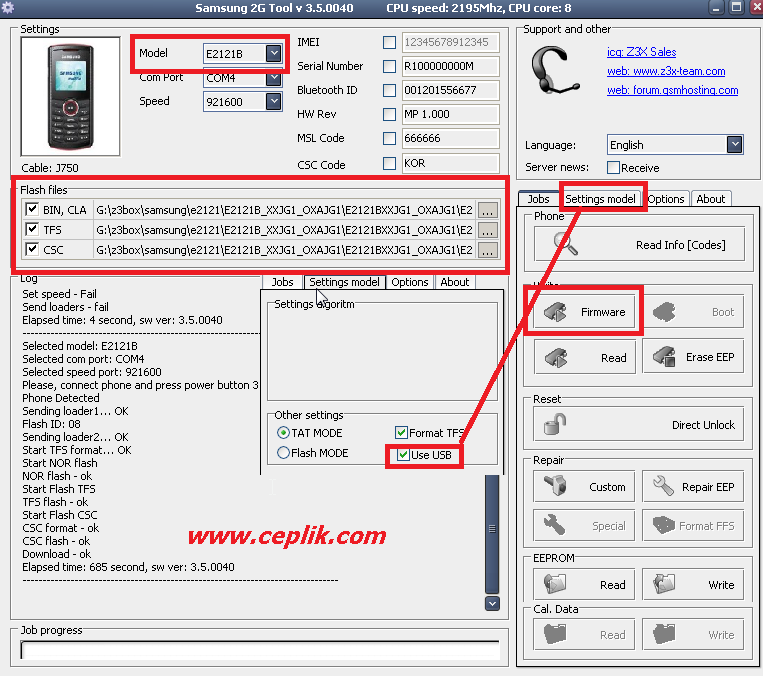
Task: Uncheck the TFS file checkbox
Action: pyautogui.click(x=32, y=229)
